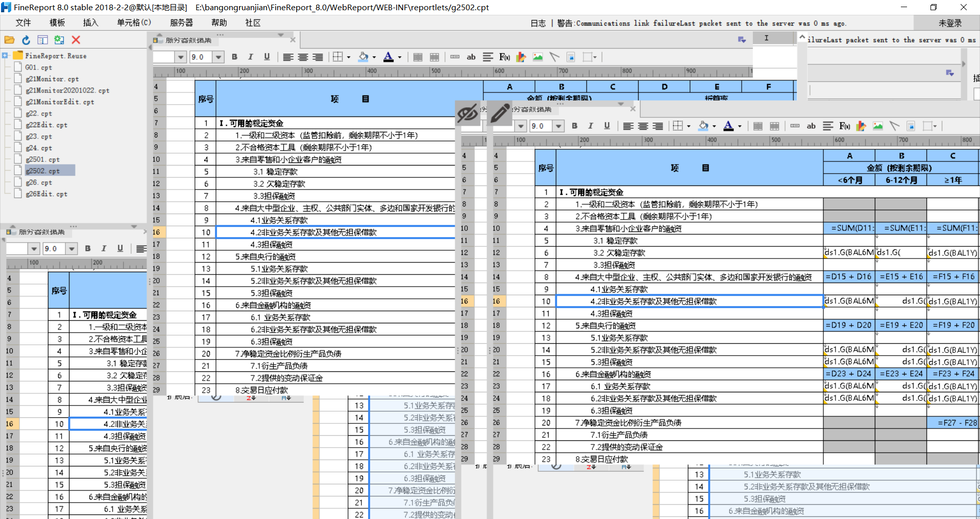Viewport: 980px width, 519px height.
Task: Select g21Monitor.cpt in file tree
Action: [x=52, y=79]
